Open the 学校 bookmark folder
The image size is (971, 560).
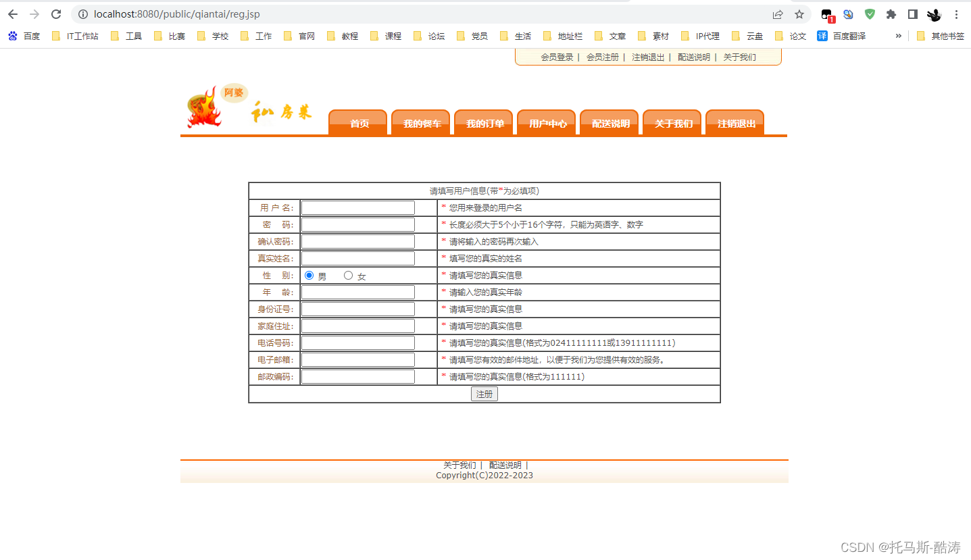click(213, 36)
